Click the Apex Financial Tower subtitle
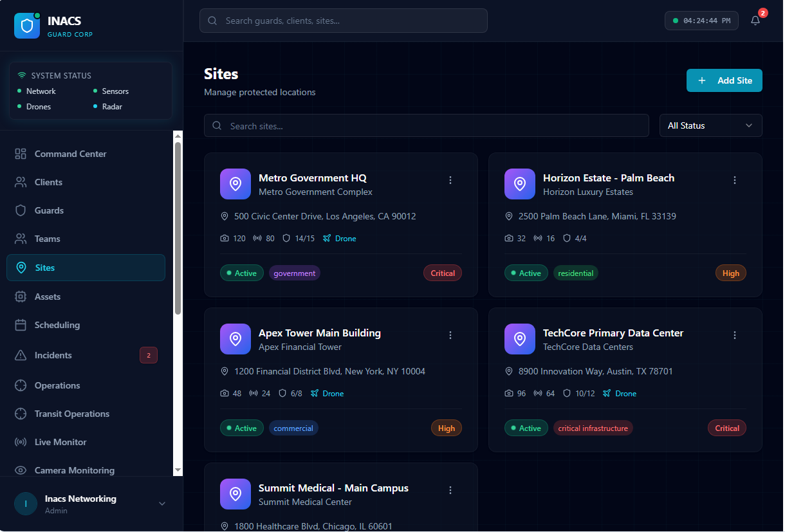 tap(300, 347)
